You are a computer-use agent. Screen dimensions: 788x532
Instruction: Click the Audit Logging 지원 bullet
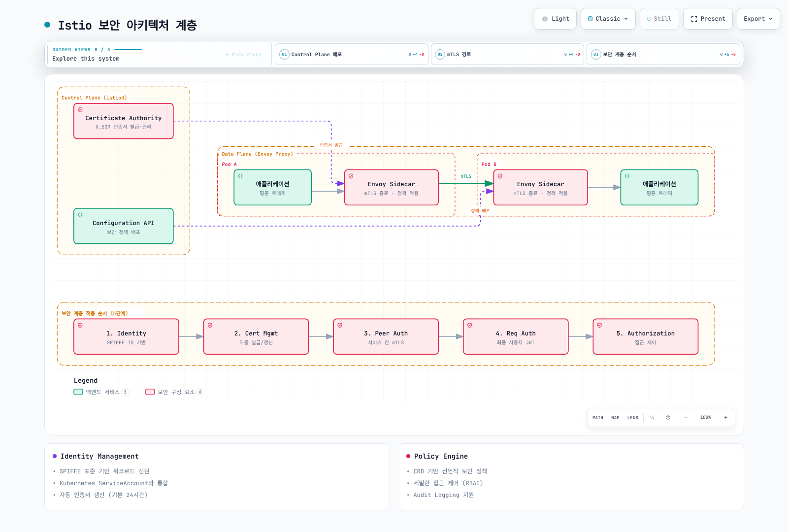click(x=443, y=495)
